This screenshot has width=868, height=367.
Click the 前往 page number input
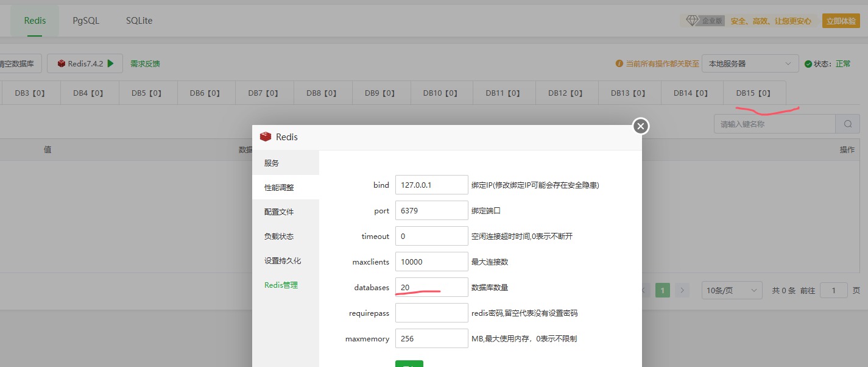(834, 290)
